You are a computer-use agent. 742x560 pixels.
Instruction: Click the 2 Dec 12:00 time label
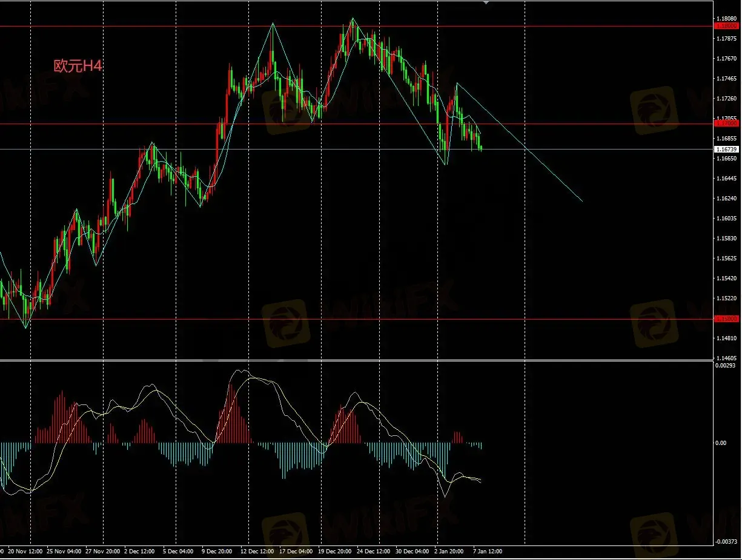pos(141,552)
